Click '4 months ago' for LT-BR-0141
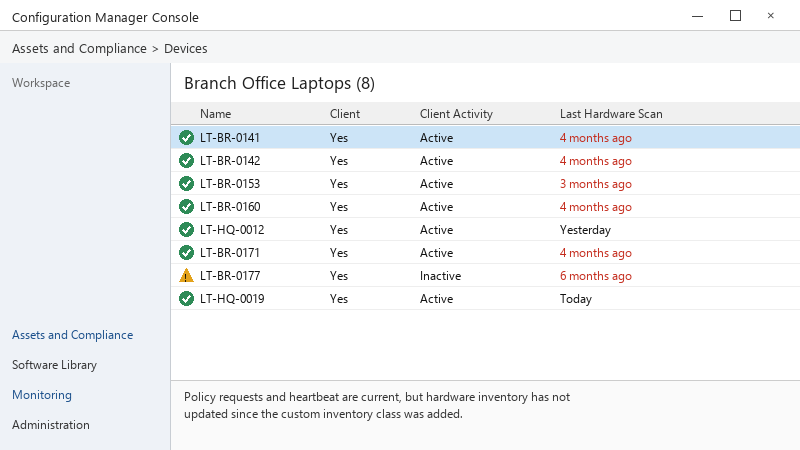Viewport: 800px width, 450px height. 595,138
